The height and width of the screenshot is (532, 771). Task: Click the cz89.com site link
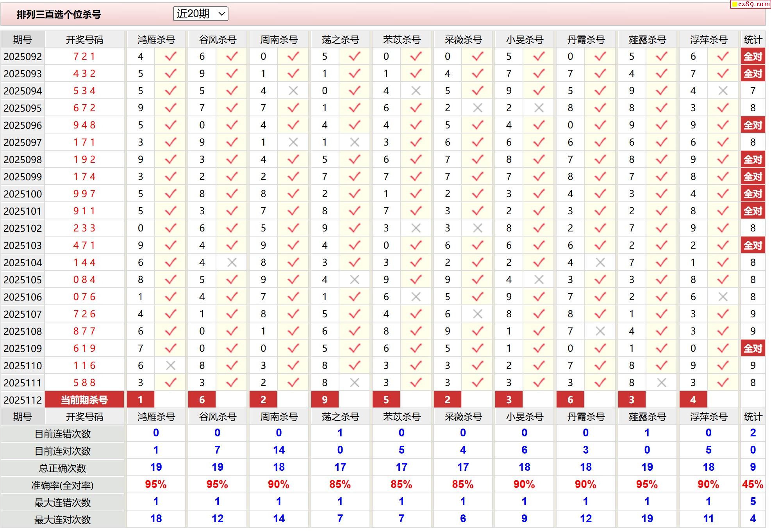click(x=751, y=4)
